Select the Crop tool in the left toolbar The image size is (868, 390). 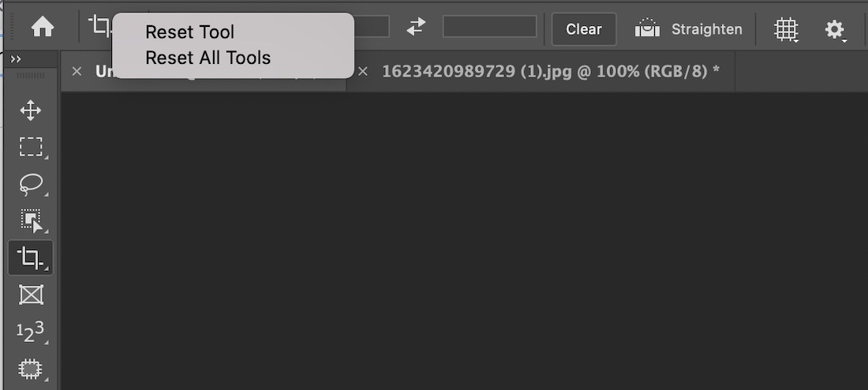31,257
